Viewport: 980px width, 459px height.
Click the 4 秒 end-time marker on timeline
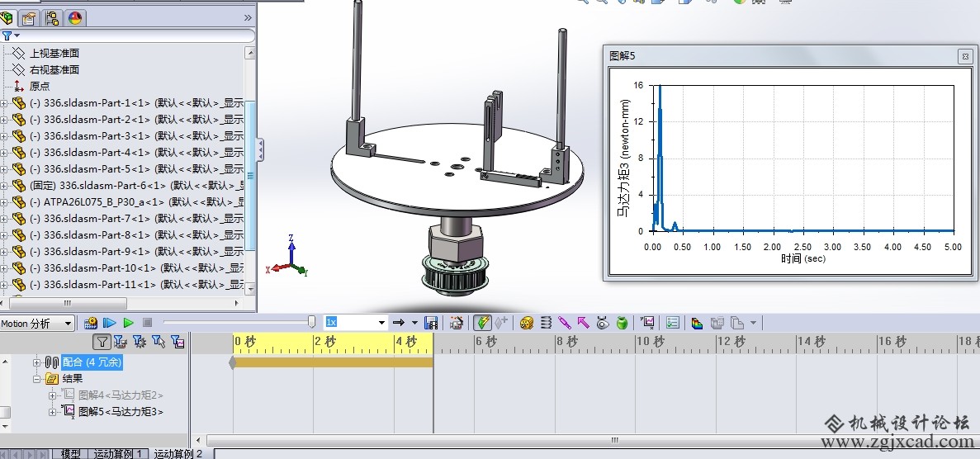coord(407,342)
